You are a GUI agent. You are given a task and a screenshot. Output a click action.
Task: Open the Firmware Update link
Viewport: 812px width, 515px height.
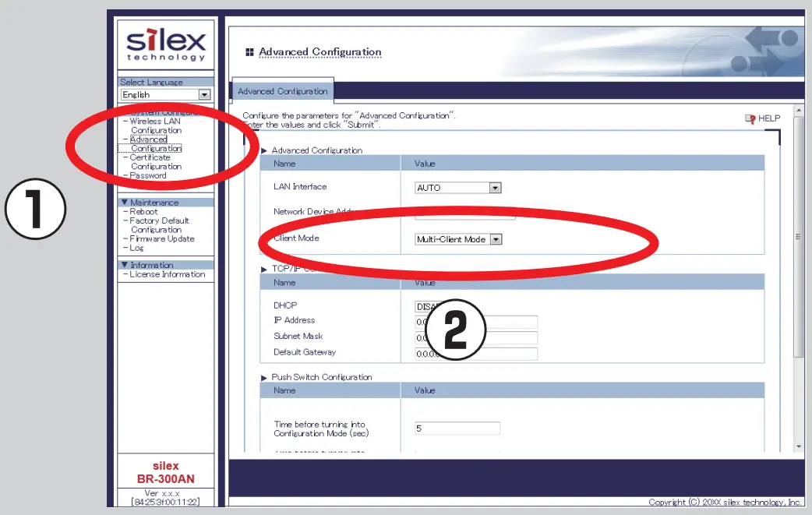(162, 238)
